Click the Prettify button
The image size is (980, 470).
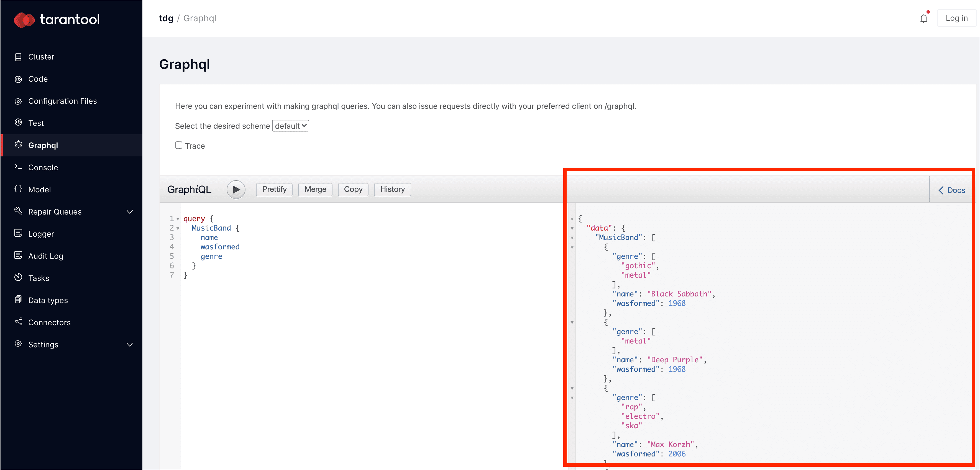(274, 189)
